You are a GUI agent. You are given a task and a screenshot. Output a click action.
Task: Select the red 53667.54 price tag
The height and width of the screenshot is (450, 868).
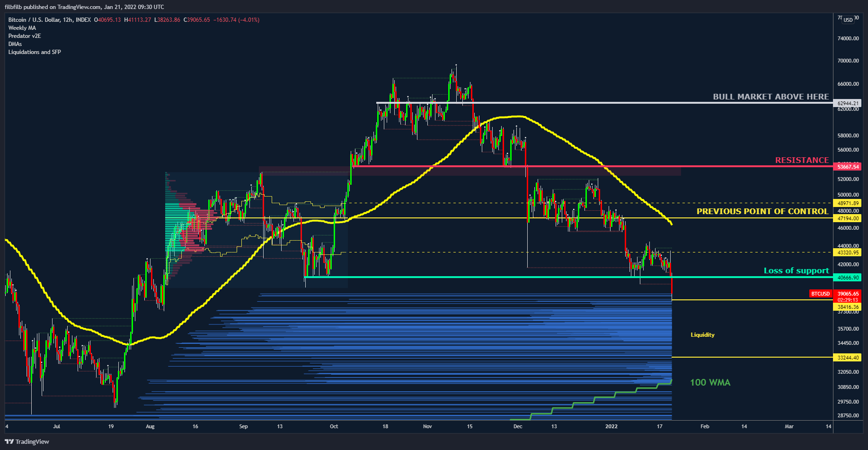848,167
